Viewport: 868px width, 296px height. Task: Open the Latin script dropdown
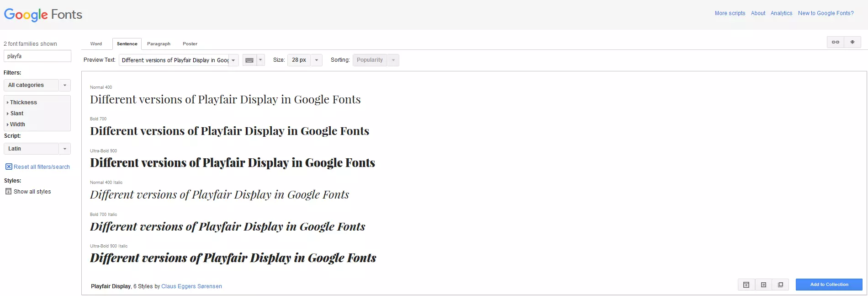pyautogui.click(x=37, y=149)
